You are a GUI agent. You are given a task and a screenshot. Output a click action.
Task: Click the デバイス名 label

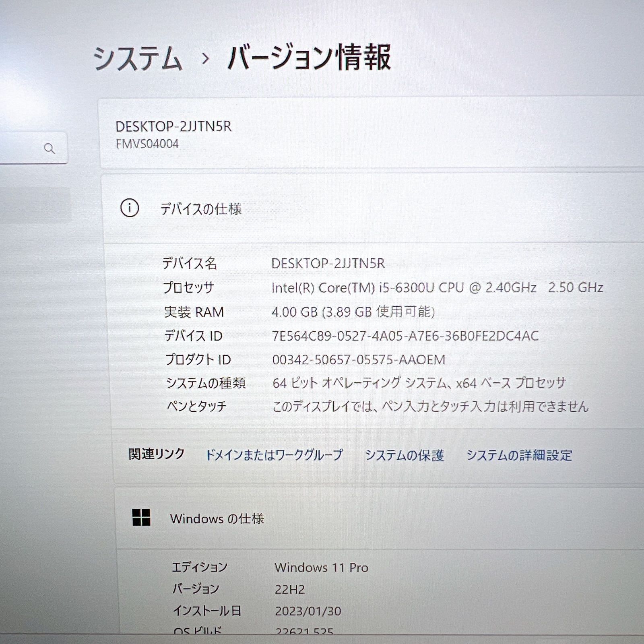pyautogui.click(x=190, y=264)
